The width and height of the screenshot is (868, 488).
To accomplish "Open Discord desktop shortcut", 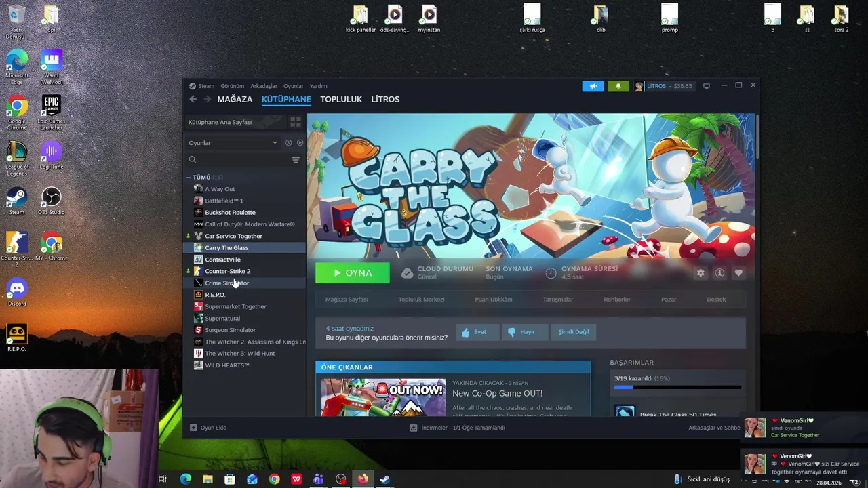I will click(17, 292).
